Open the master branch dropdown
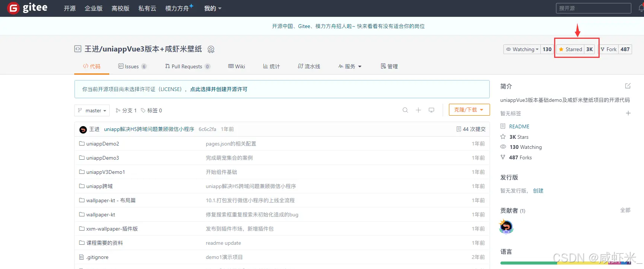Image resolution: width=644 pixels, height=269 pixels. click(x=92, y=110)
